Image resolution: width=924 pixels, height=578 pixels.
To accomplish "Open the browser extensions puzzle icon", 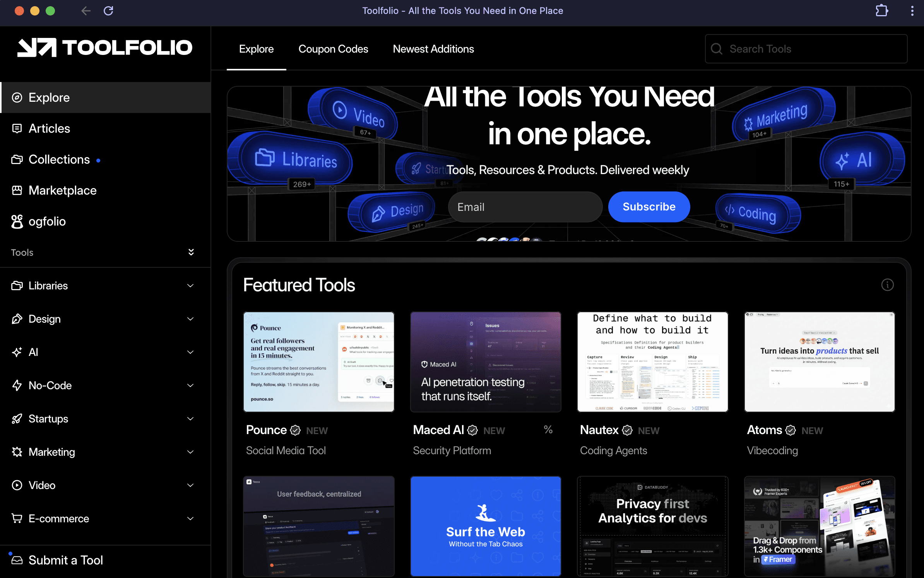I will point(881,11).
